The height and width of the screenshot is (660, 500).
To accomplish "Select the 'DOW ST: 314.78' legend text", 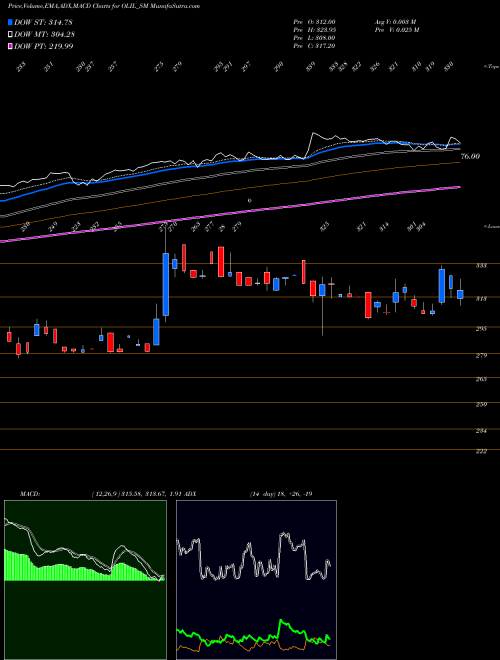I will point(43,22).
